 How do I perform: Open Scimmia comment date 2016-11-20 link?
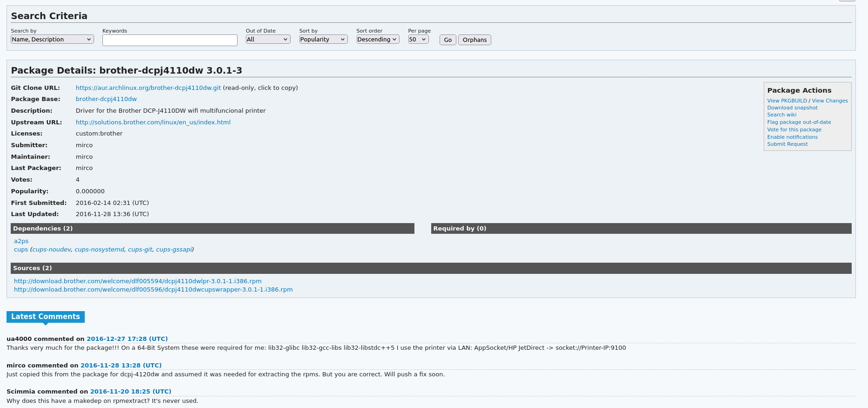[x=131, y=392]
